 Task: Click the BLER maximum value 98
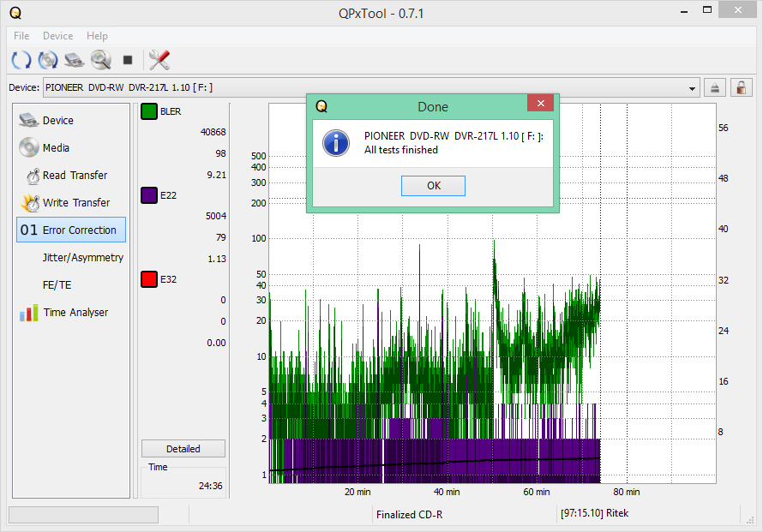coord(221,153)
